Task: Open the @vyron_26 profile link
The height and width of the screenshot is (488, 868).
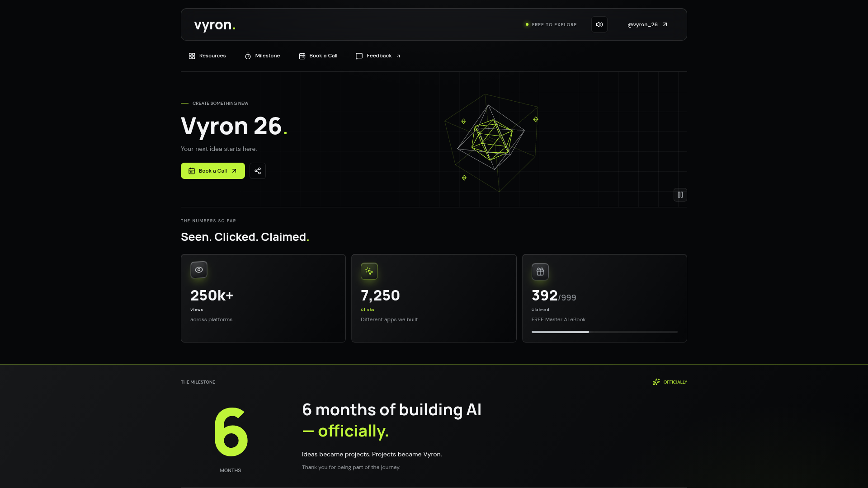Action: click(x=647, y=24)
